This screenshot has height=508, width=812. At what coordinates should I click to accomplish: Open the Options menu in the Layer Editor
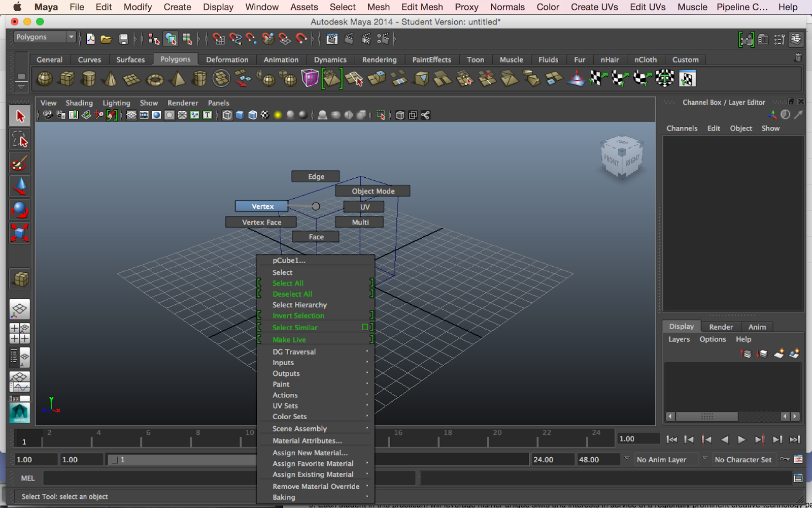tap(713, 339)
